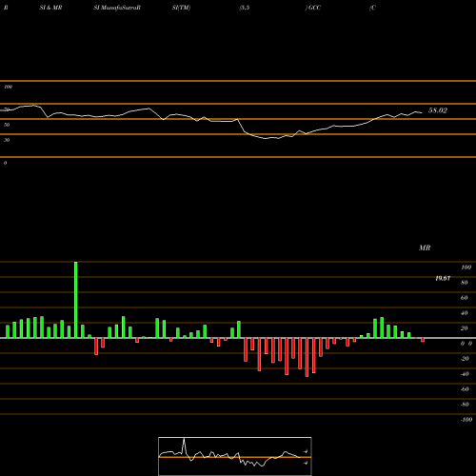Image resolution: width=476 pixels, height=476 pixels.
Task: Click the "30" label on the RSI axis
Action: tap(7, 140)
